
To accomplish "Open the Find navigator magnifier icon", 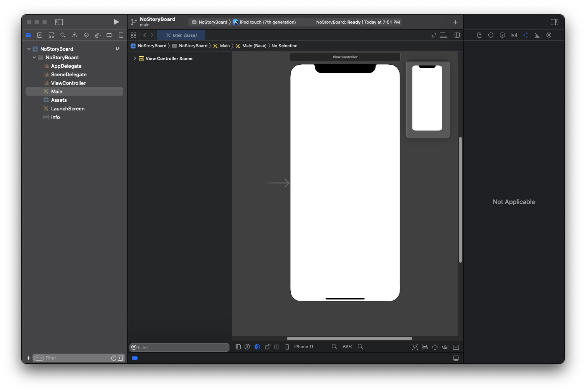I will 63,35.
